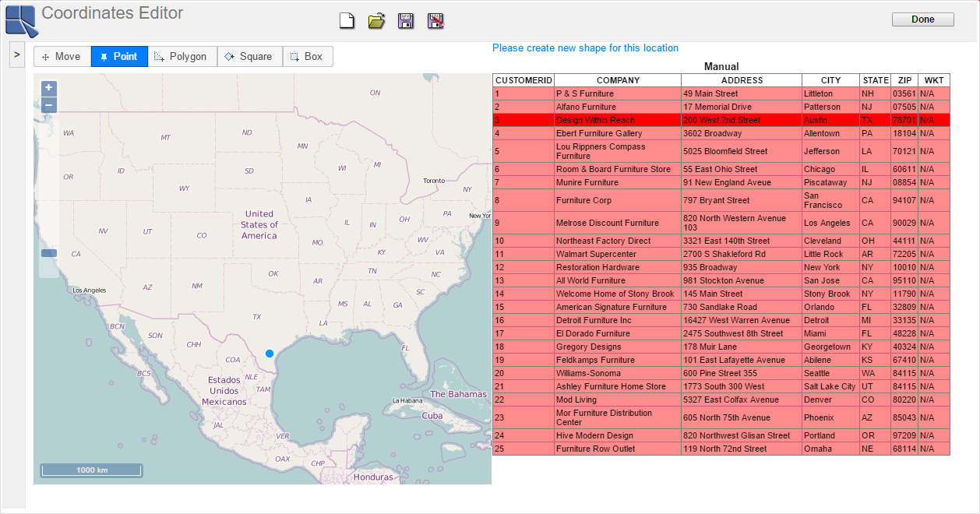Image resolution: width=980 pixels, height=514 pixels.
Task: Select American Signature Furniture row
Action: tap(721, 307)
